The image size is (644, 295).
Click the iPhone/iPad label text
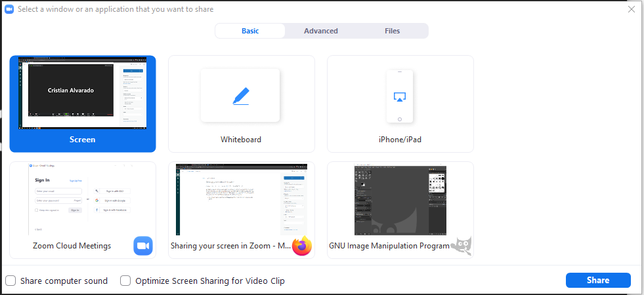[400, 140]
